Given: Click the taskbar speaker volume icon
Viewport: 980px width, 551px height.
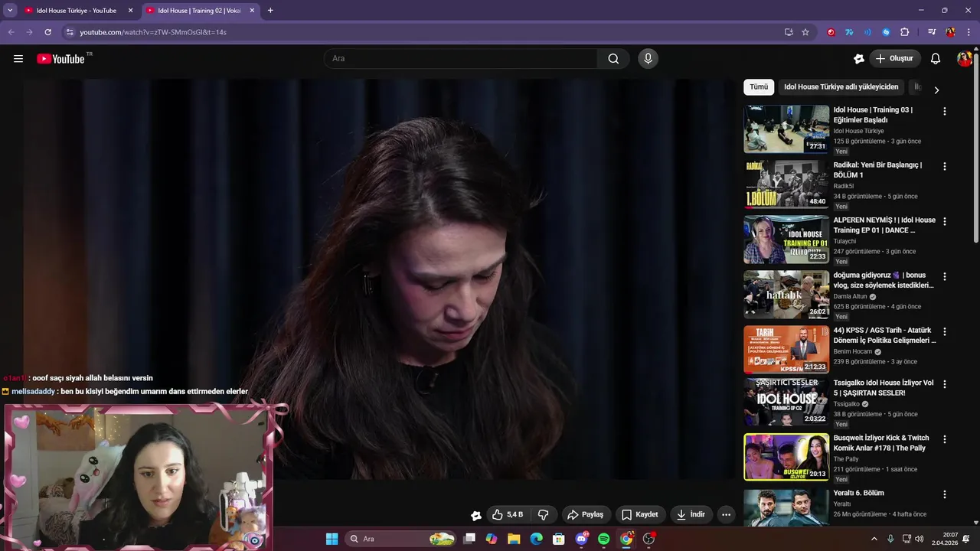Looking at the screenshot, I should pyautogui.click(x=919, y=539).
